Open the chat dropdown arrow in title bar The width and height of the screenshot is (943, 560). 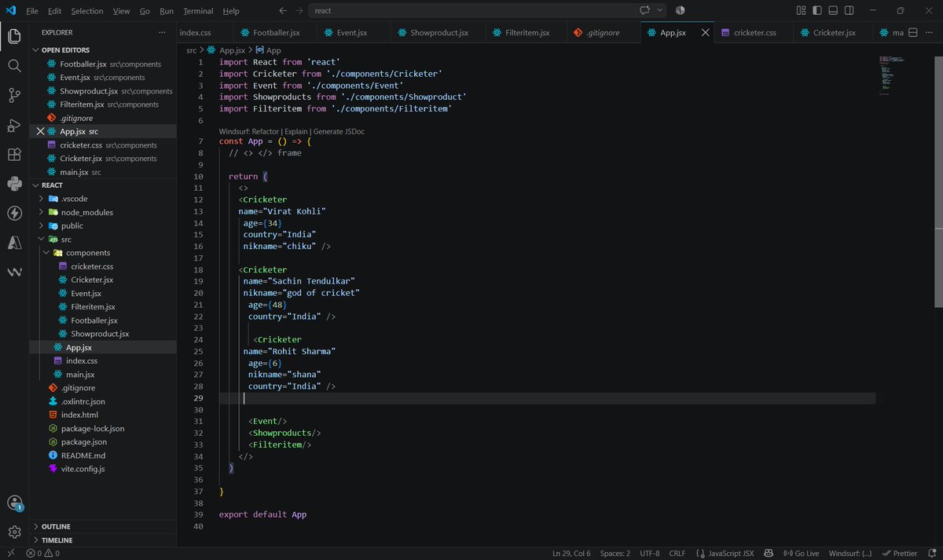pyautogui.click(x=659, y=10)
